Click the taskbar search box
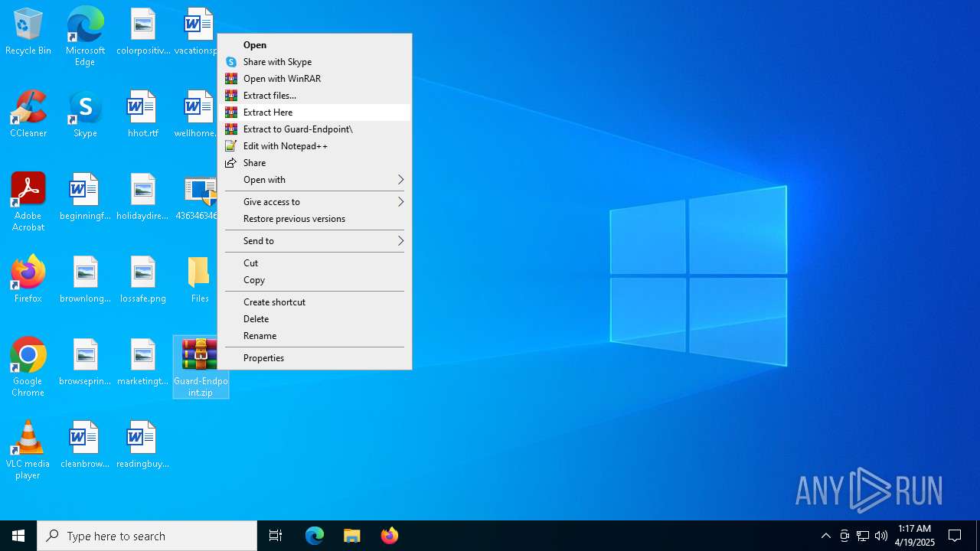The height and width of the screenshot is (551, 980). click(x=147, y=536)
